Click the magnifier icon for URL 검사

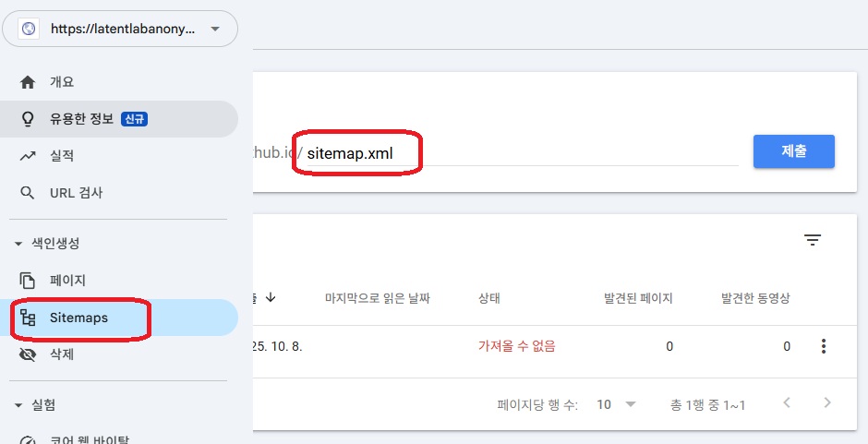(x=28, y=193)
